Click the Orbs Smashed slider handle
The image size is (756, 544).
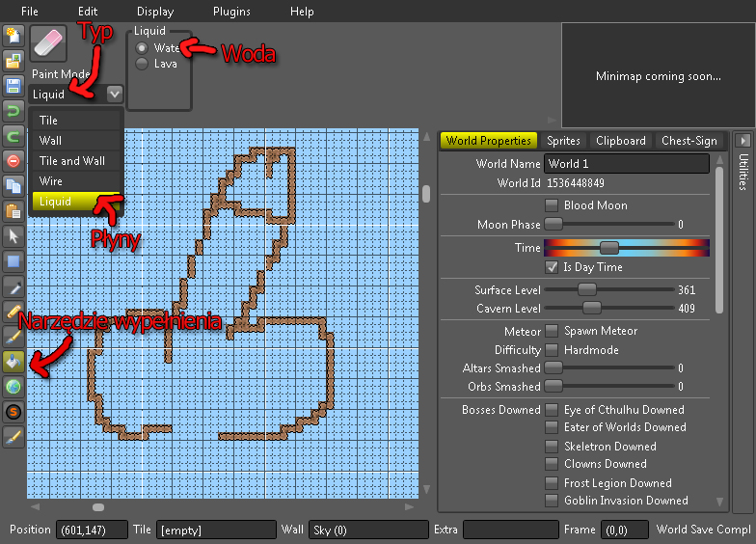pyautogui.click(x=553, y=386)
